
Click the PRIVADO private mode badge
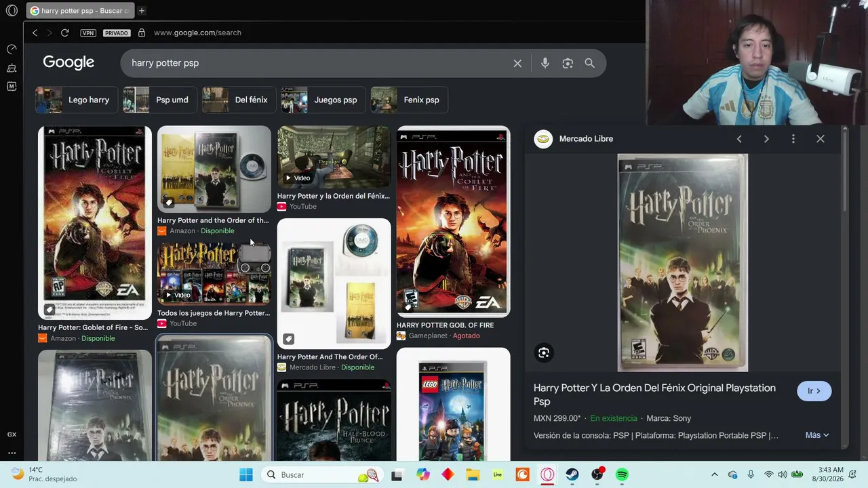(x=116, y=33)
